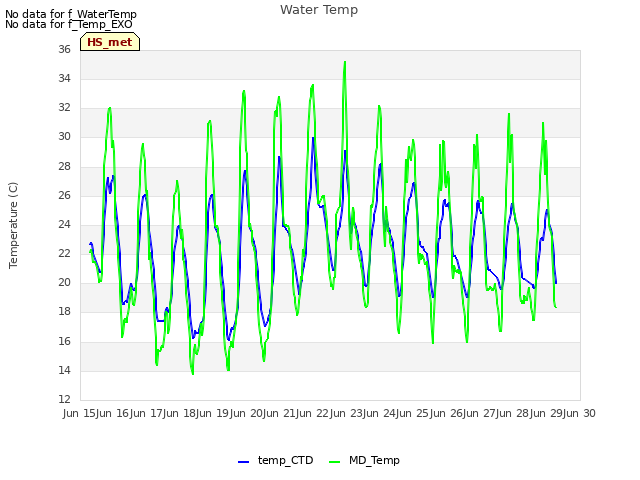Click the blue temp_CTD legend line swatch
The image size is (640, 480).
(243, 462)
